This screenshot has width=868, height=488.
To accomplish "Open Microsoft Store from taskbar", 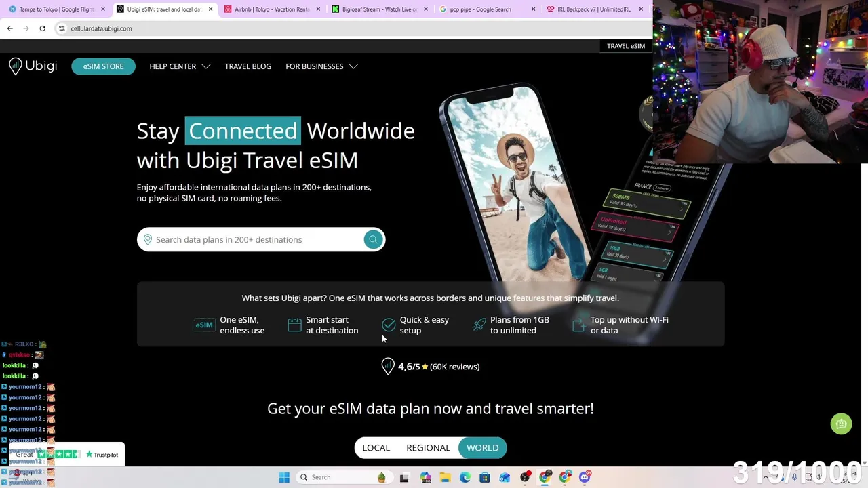I will tap(485, 477).
